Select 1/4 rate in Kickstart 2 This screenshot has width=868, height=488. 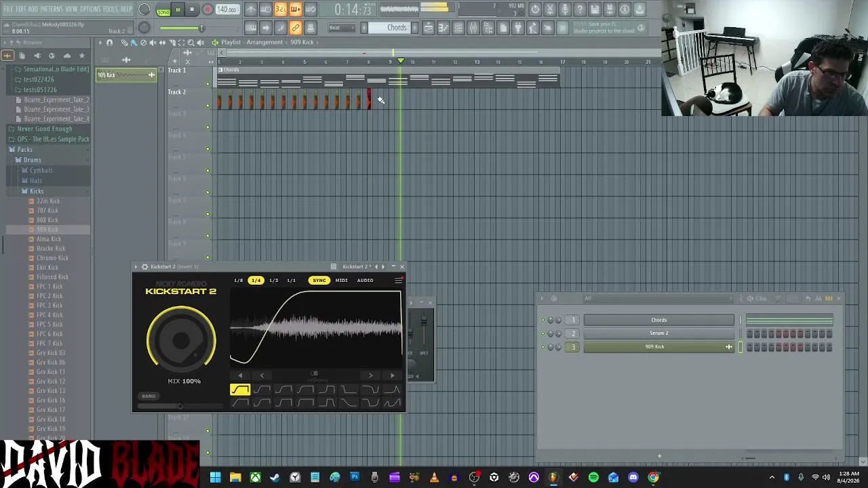point(256,281)
